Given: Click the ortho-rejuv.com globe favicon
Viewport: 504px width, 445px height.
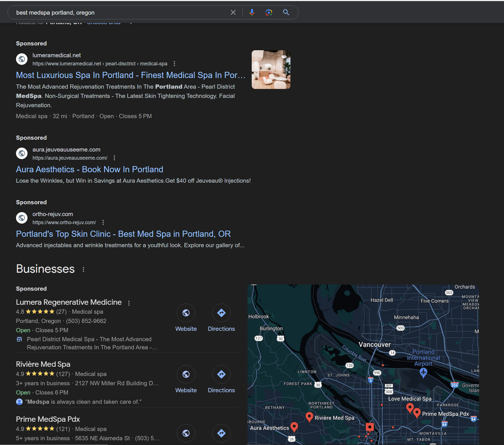Looking at the screenshot, I should [22, 218].
